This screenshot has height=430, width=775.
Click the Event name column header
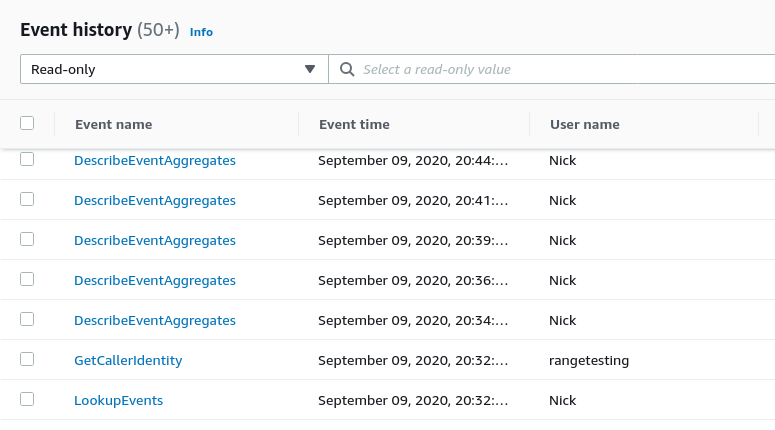pyautogui.click(x=113, y=124)
